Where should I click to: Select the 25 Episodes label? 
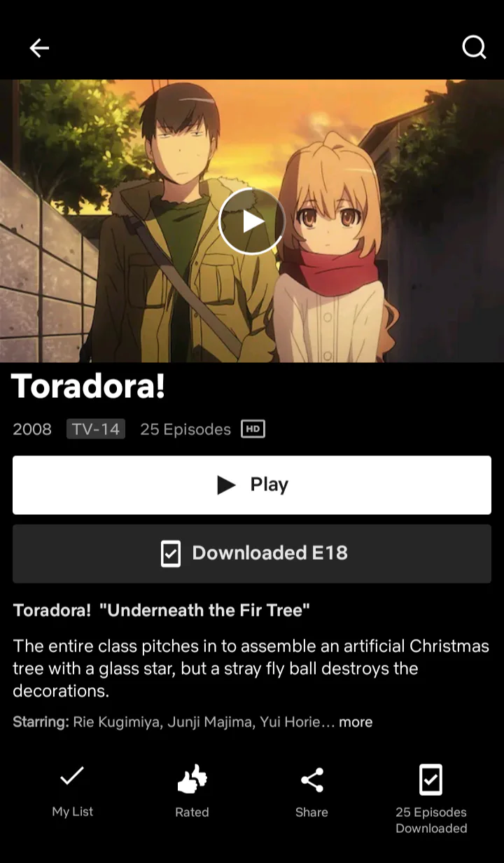(x=185, y=429)
